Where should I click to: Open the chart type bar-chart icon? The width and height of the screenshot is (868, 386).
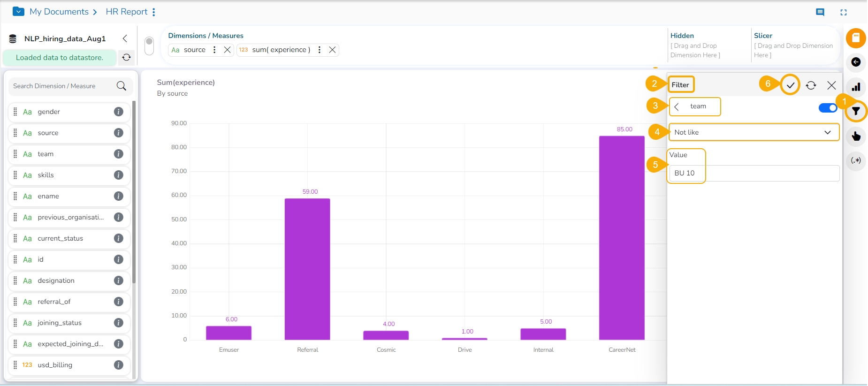856,87
